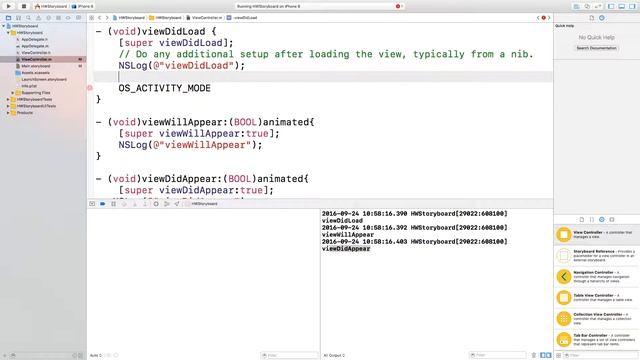
Task: Expand the HWStoryboardTests group
Action: 8,99
